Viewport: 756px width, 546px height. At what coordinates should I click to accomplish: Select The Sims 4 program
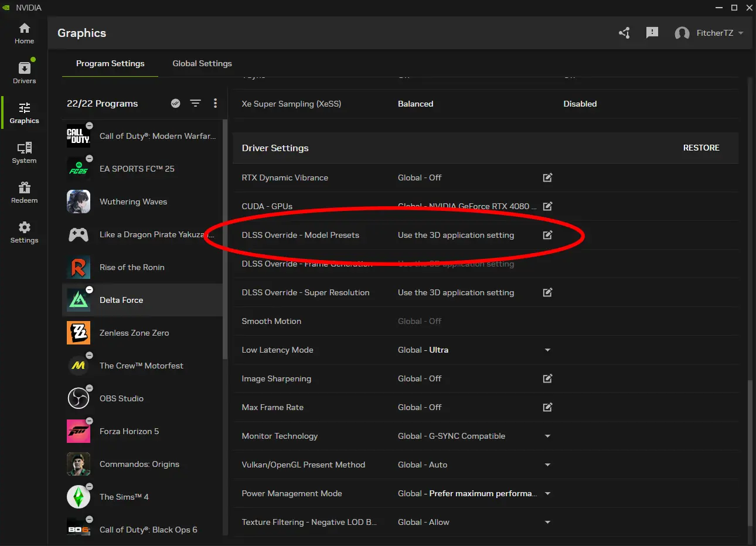click(x=142, y=497)
